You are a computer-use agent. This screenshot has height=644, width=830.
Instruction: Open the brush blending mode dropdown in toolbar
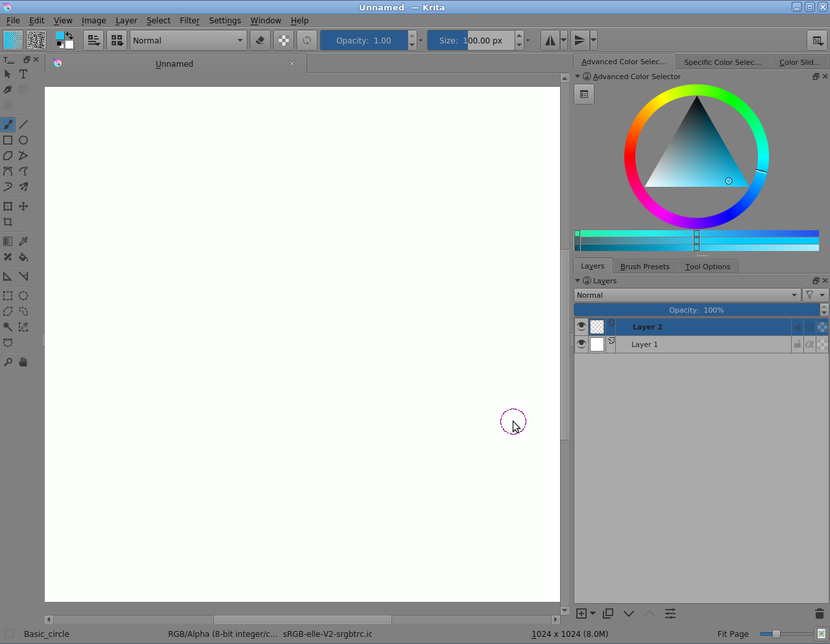click(188, 40)
